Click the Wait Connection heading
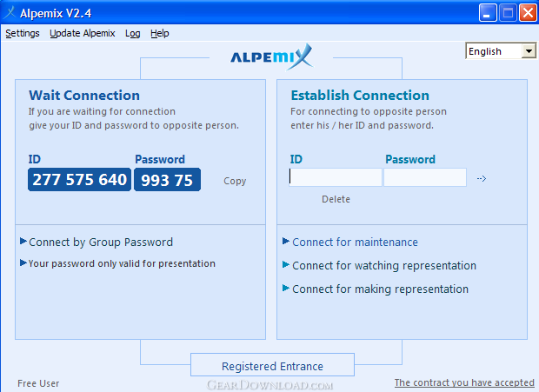539x392 pixels. point(84,95)
